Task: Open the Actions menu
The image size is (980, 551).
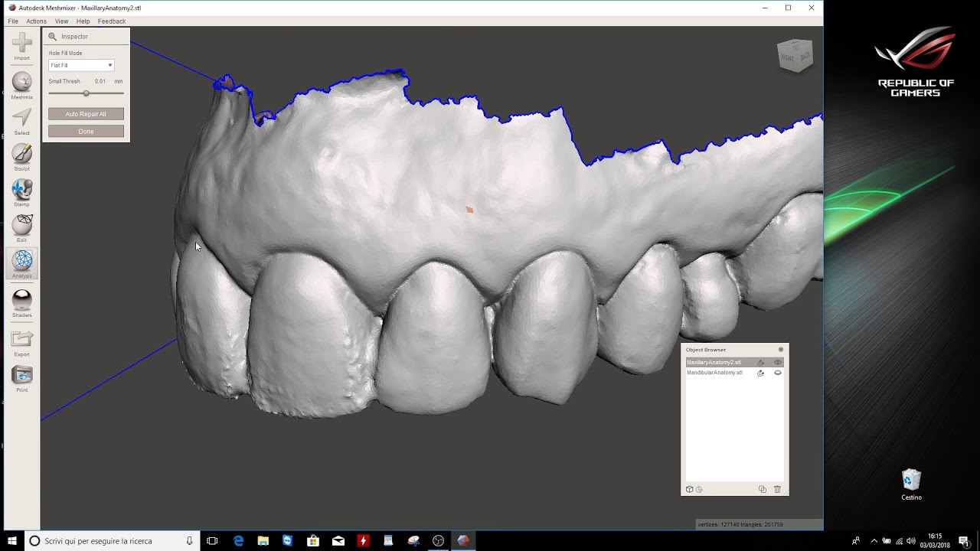Action: pos(36,21)
